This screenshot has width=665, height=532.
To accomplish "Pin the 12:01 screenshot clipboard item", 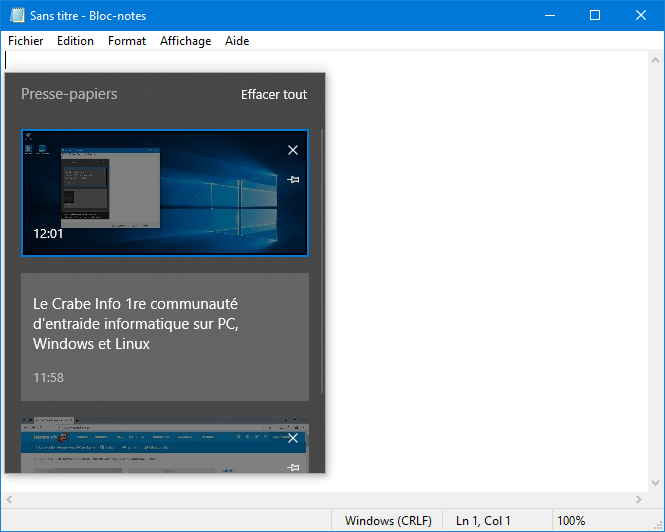I will (x=293, y=179).
